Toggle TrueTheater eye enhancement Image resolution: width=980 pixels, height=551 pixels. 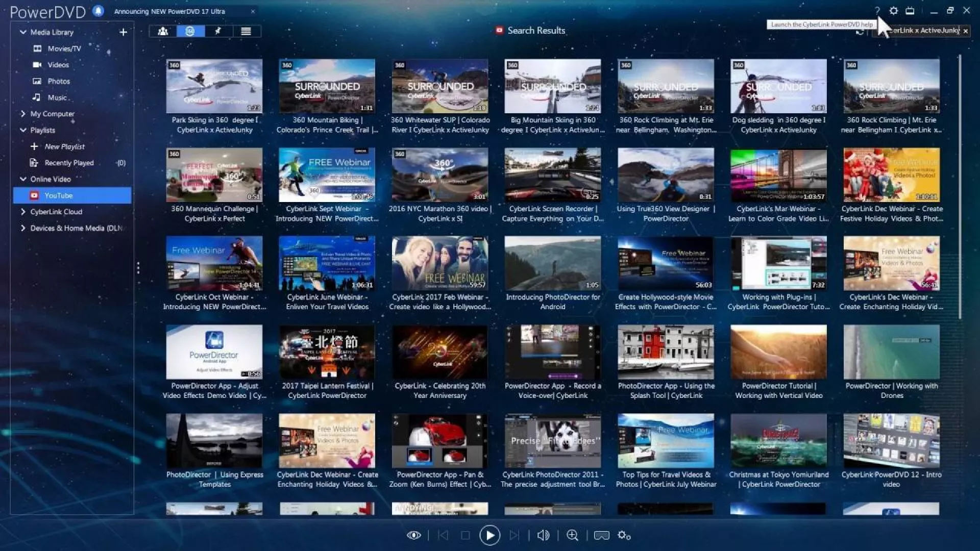pyautogui.click(x=413, y=535)
